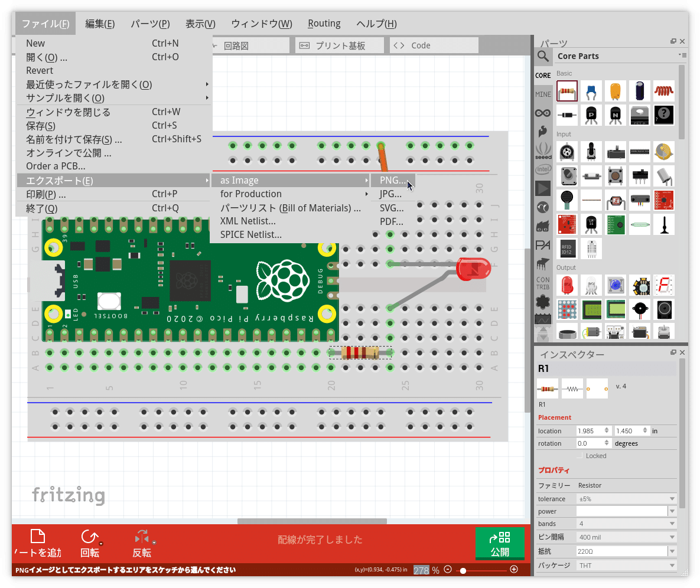The width and height of the screenshot is (700, 588).
Task: Choose the NPN transistor part
Action: click(x=615, y=115)
